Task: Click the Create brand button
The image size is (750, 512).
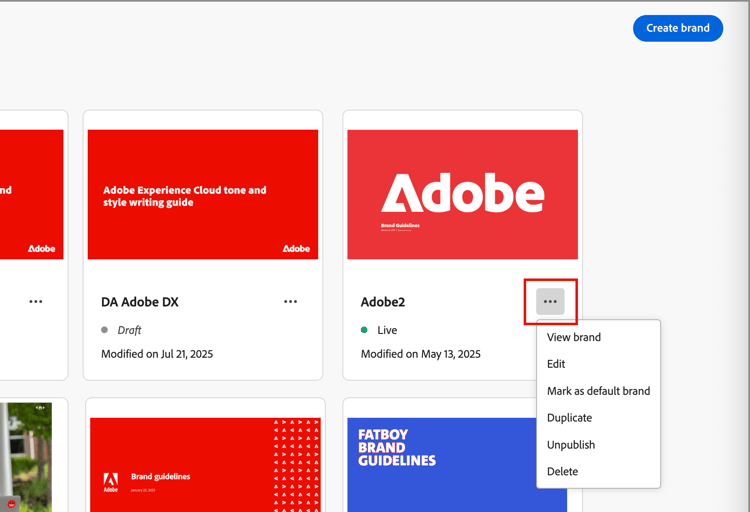Action: [x=678, y=28]
